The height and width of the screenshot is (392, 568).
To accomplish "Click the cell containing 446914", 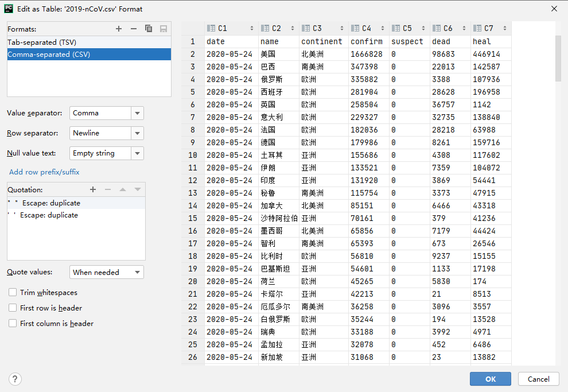I will point(491,54).
